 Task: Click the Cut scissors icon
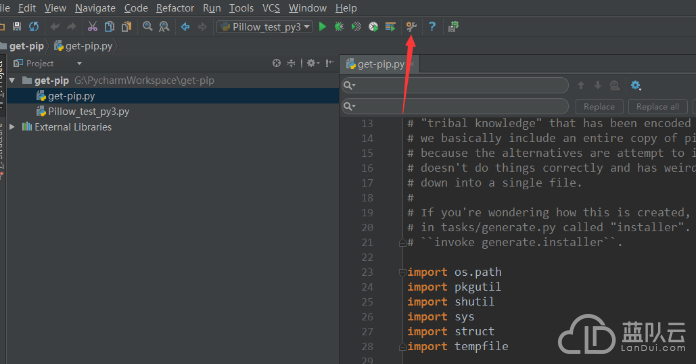(x=92, y=27)
